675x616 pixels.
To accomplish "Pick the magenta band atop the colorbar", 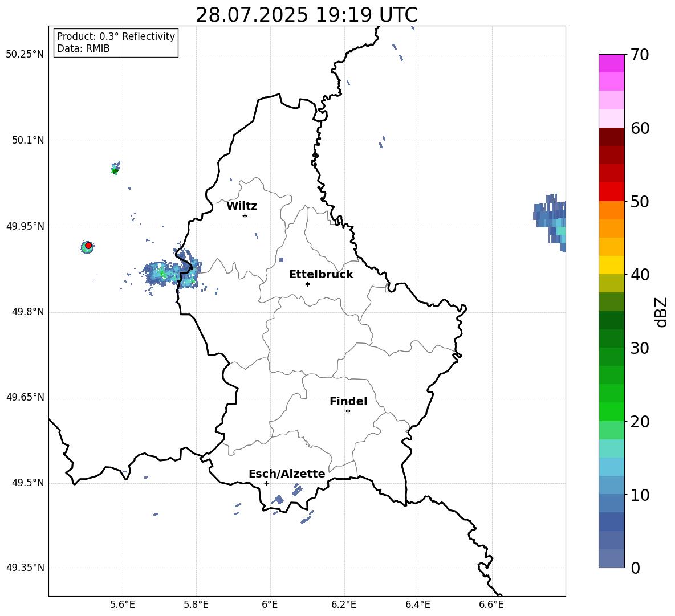I will [611, 63].
